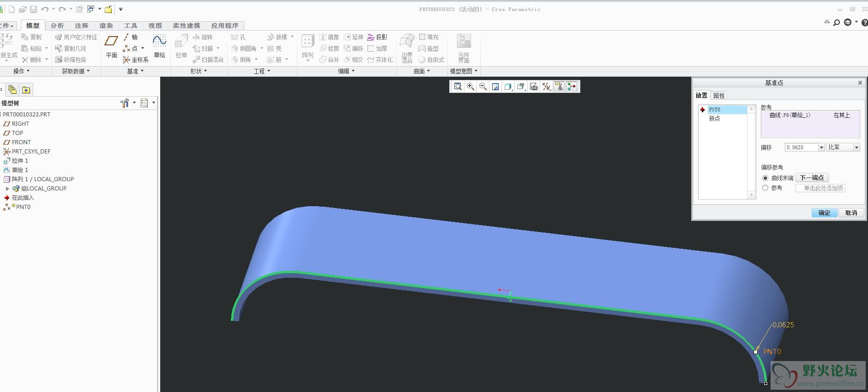Select 新点 in the points list
The width and height of the screenshot is (868, 392).
[x=714, y=119]
